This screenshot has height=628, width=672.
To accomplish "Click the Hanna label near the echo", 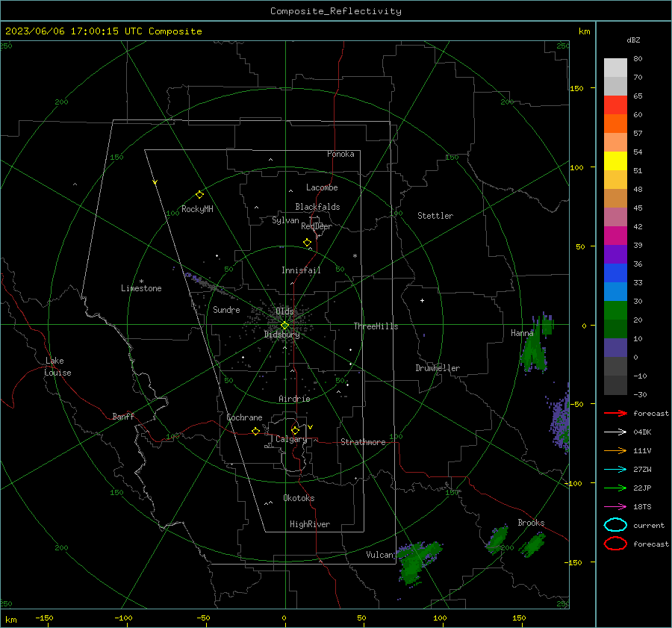I will 522,332.
